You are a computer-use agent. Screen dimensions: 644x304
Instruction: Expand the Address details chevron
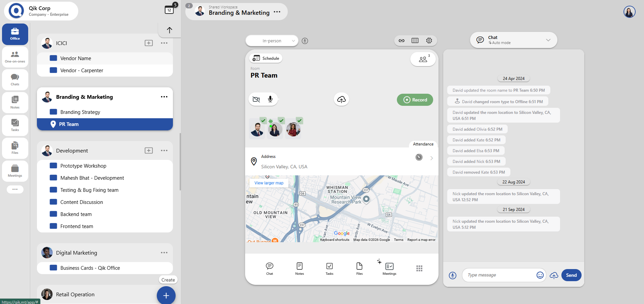coord(432,158)
